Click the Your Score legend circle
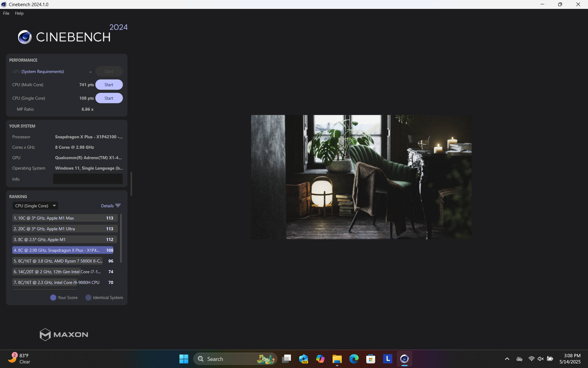Viewport: 588px width, 368px height. pyautogui.click(x=53, y=297)
